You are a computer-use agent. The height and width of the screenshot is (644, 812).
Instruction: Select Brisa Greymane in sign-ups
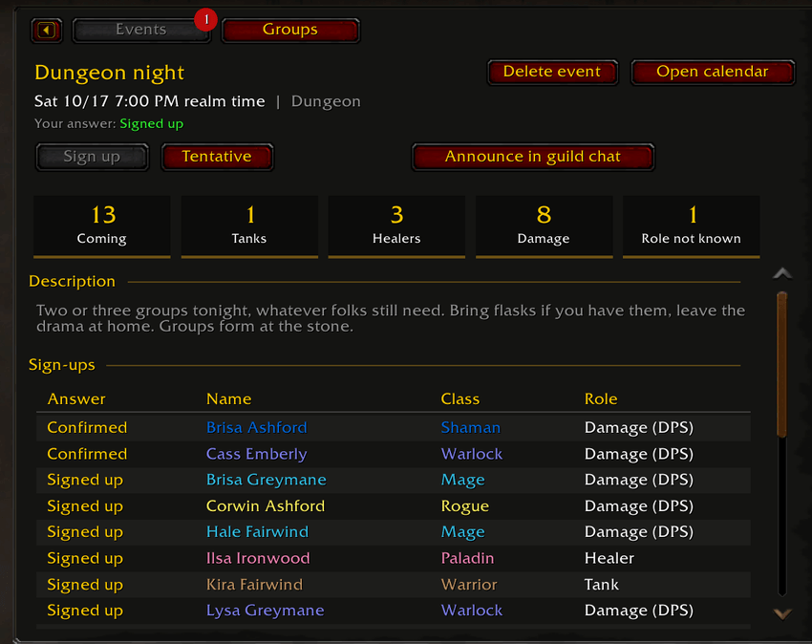point(393,480)
